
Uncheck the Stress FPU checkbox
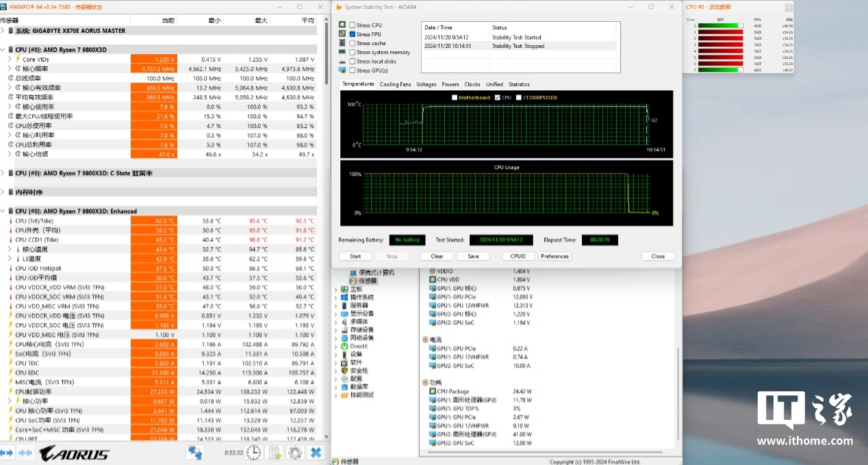353,34
